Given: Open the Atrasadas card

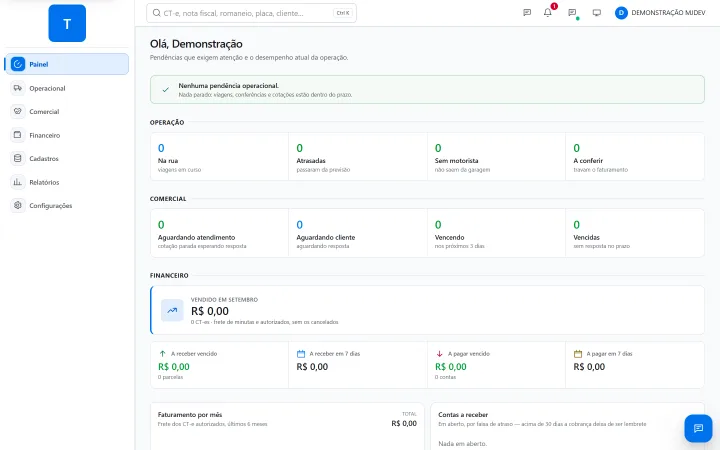Looking at the screenshot, I should (358, 157).
